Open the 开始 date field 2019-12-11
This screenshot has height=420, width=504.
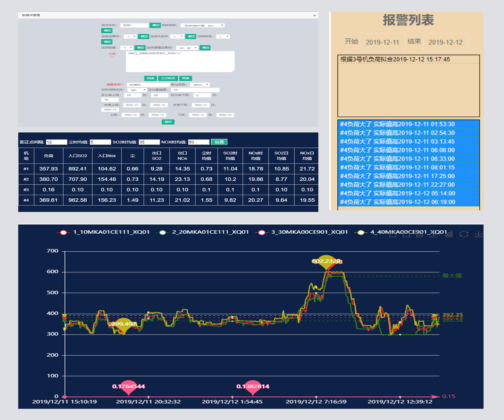click(382, 42)
